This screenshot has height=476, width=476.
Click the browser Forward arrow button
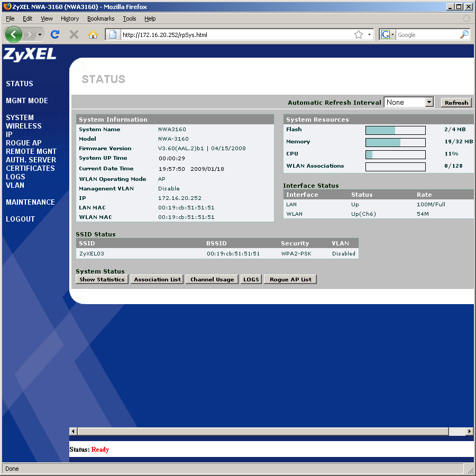[x=30, y=34]
